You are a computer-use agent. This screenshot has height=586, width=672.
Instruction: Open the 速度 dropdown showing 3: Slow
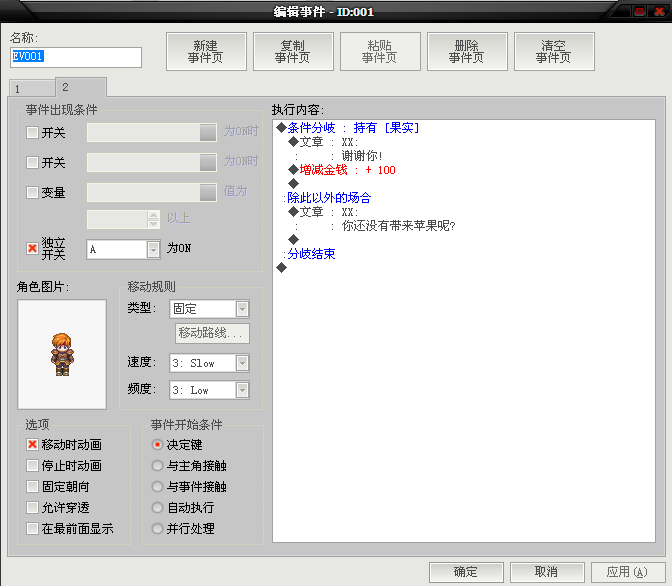point(210,363)
